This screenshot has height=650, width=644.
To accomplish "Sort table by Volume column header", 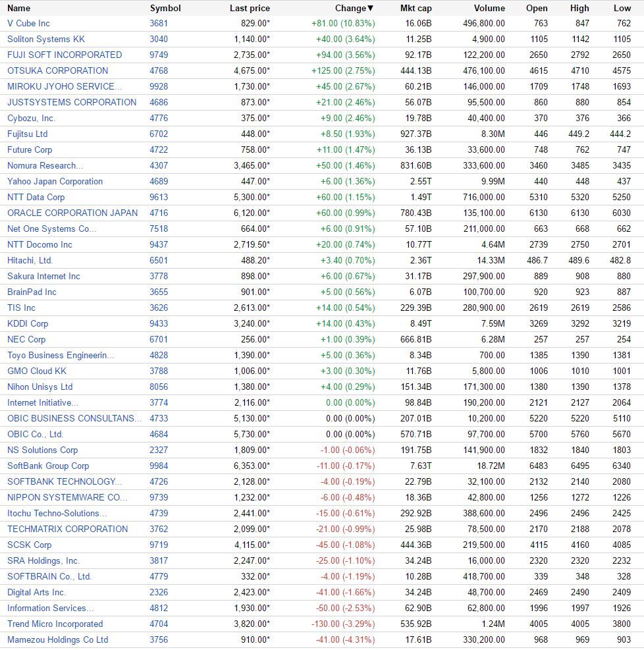I will pos(489,9).
